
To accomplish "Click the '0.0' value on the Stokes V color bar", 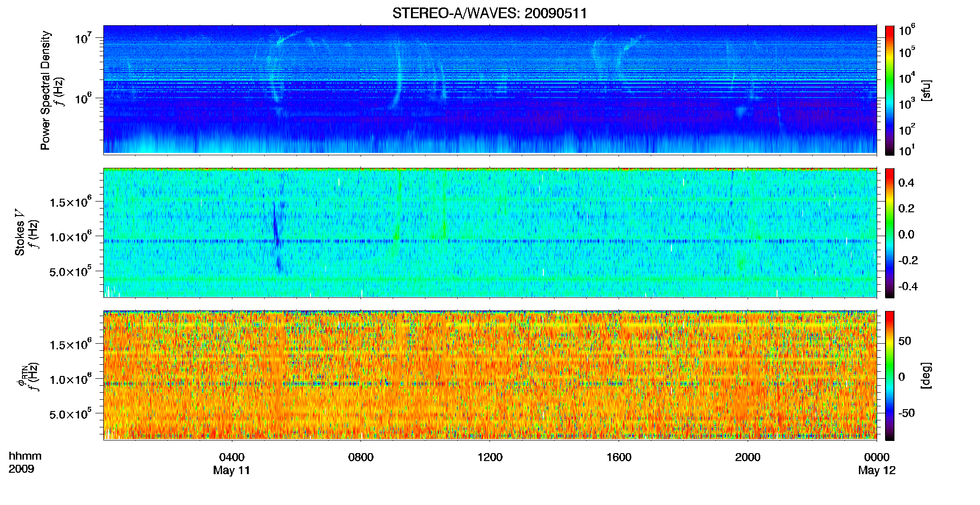I will coord(906,234).
